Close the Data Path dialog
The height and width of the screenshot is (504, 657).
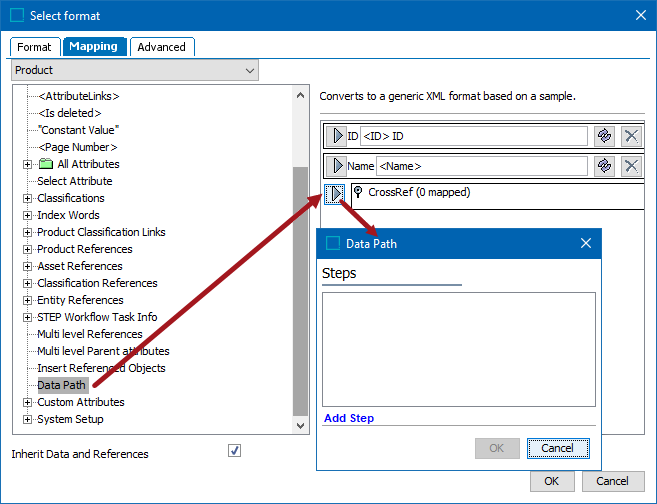[x=586, y=243]
